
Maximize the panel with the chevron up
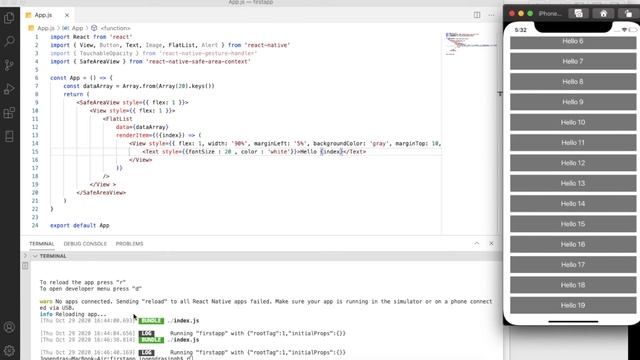point(477,243)
